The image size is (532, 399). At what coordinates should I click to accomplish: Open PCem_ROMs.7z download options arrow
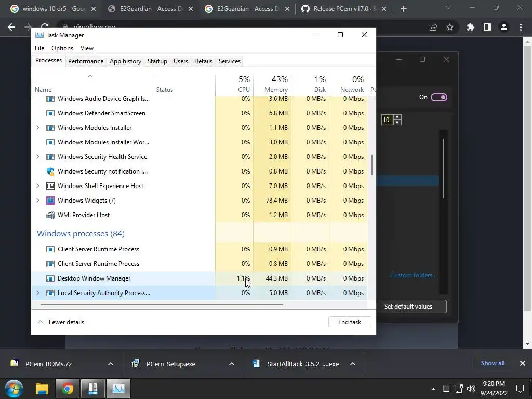111,364
